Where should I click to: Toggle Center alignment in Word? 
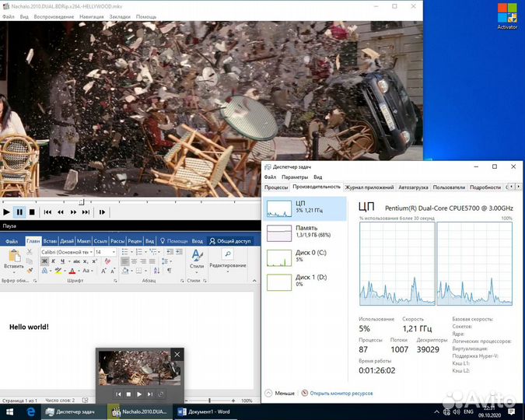(x=134, y=261)
